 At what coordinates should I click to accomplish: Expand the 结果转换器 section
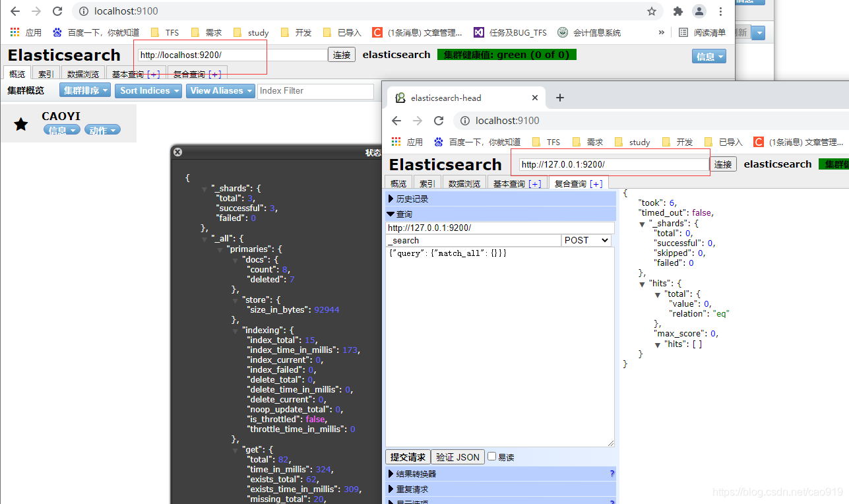pos(501,474)
